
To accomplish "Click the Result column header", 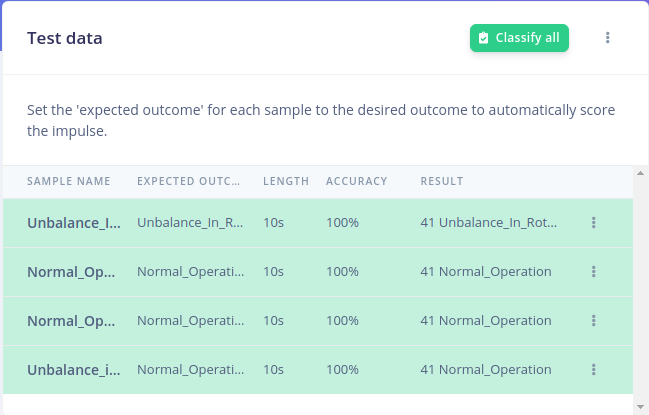I will click(442, 181).
